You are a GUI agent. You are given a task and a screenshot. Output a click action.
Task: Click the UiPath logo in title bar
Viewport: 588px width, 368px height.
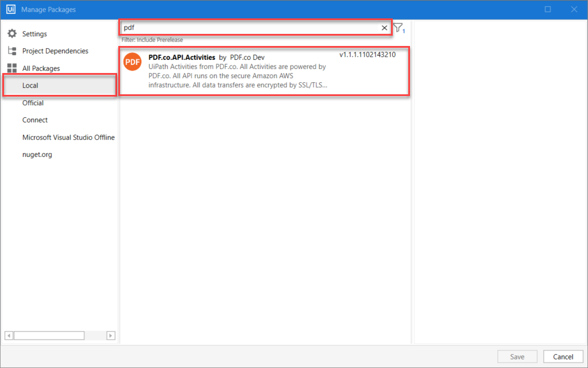[x=11, y=9]
